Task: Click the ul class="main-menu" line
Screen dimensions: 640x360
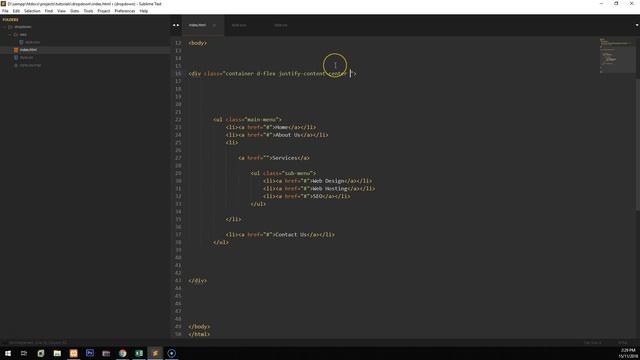Action: pos(247,120)
